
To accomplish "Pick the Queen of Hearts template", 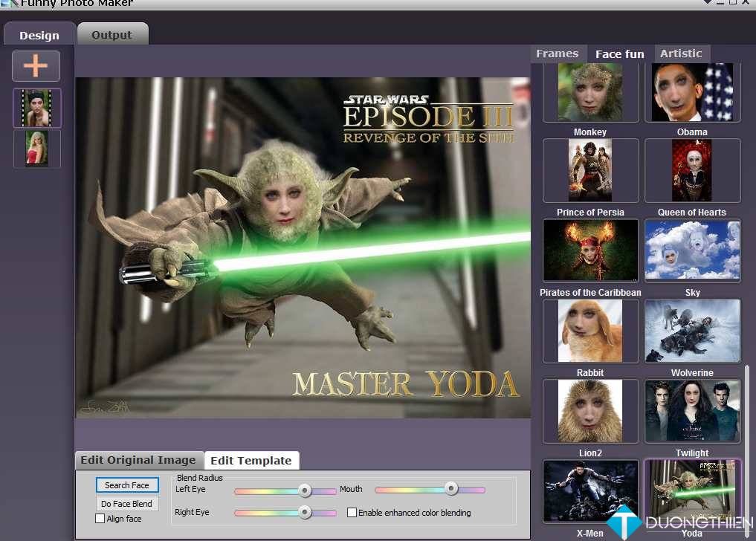I will coord(692,170).
